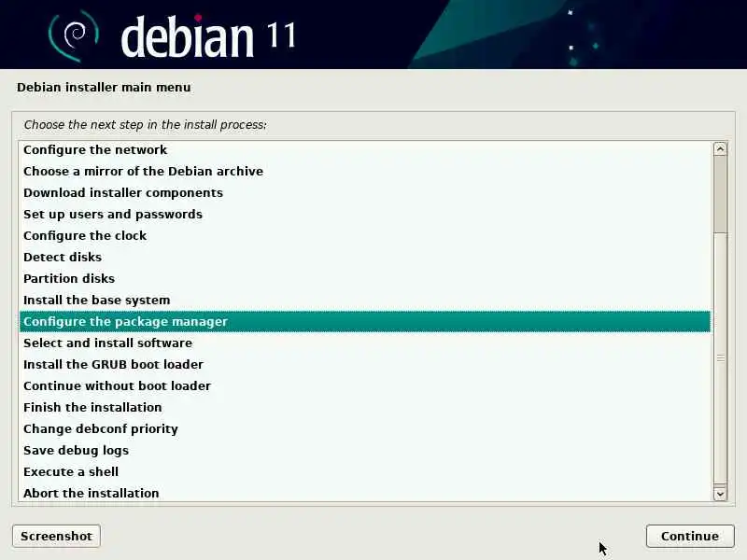Choose 'Choose a mirror of the Debian archive'
This screenshot has width=747, height=560.
[x=365, y=172]
